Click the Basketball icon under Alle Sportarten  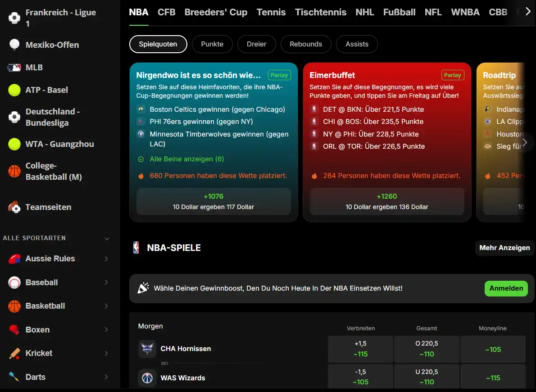(14, 306)
